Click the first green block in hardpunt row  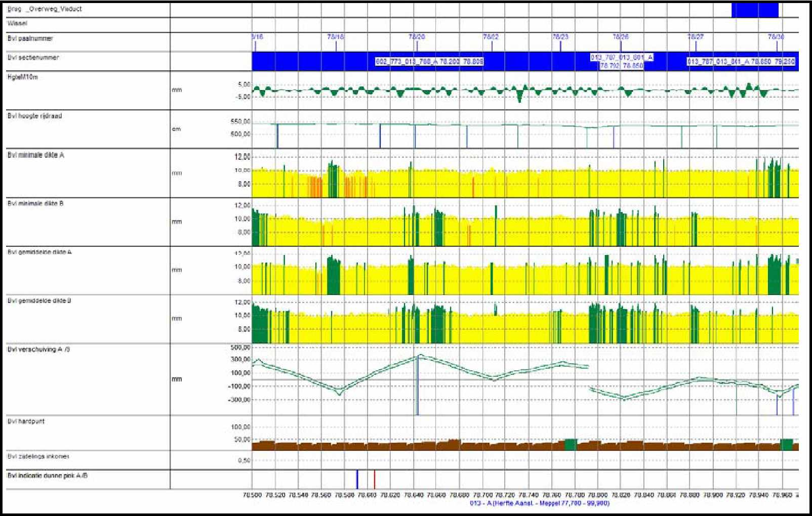tap(571, 445)
